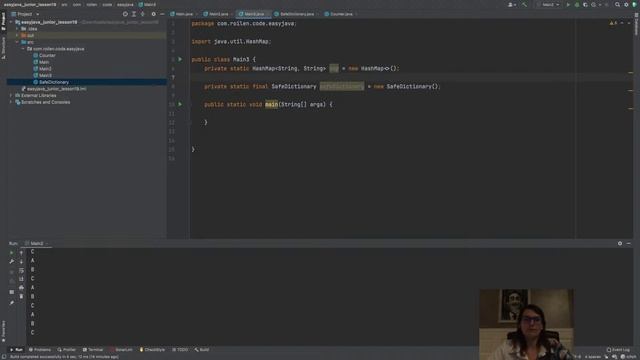The image size is (640, 360).
Task: Switch to the SafeDictionary.java editor tab
Action: 295,14
